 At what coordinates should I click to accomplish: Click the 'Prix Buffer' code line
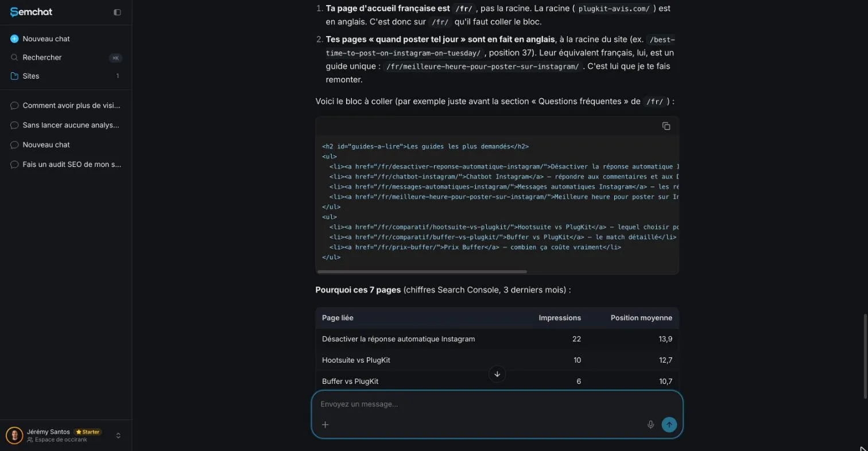475,247
